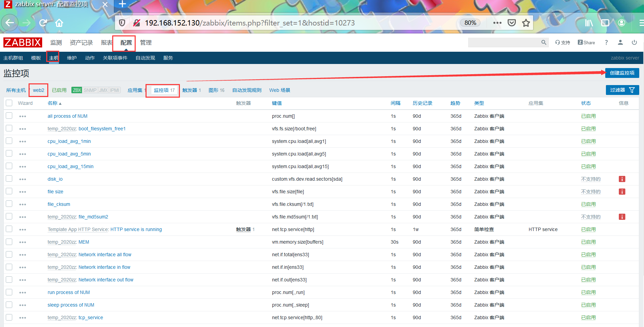Open the Firefox account icon
Image resolution: width=644 pixels, height=327 pixels.
[622, 23]
